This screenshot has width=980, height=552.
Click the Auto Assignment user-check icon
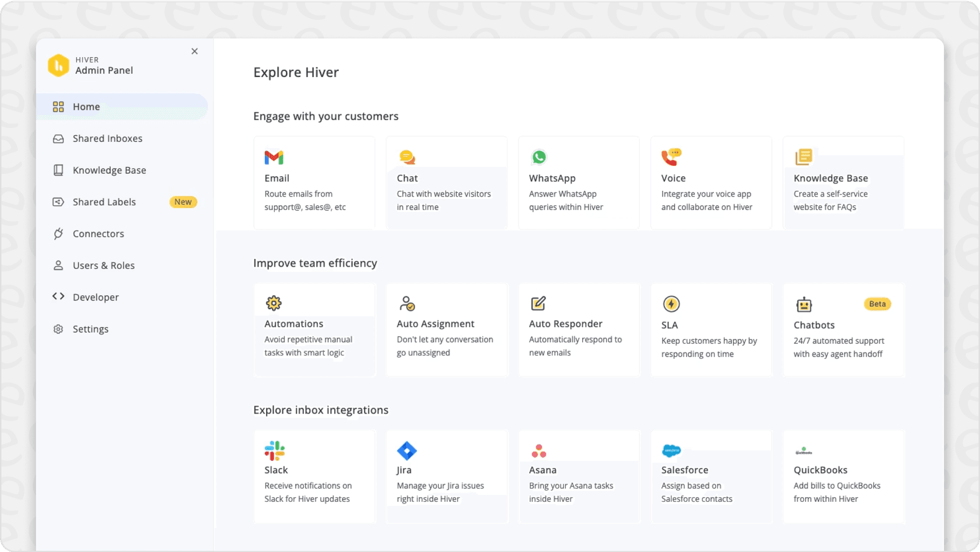pyautogui.click(x=407, y=303)
